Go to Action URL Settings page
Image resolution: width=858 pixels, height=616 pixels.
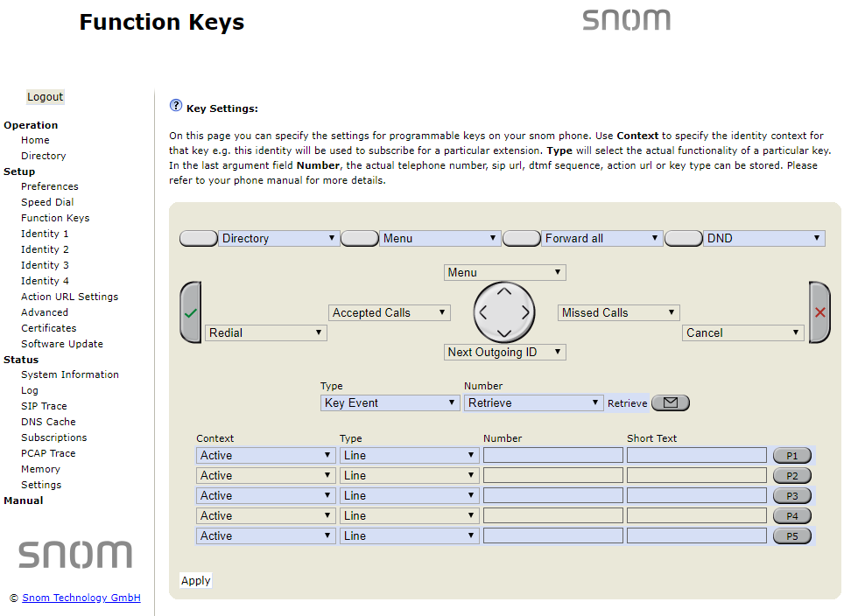(x=69, y=297)
